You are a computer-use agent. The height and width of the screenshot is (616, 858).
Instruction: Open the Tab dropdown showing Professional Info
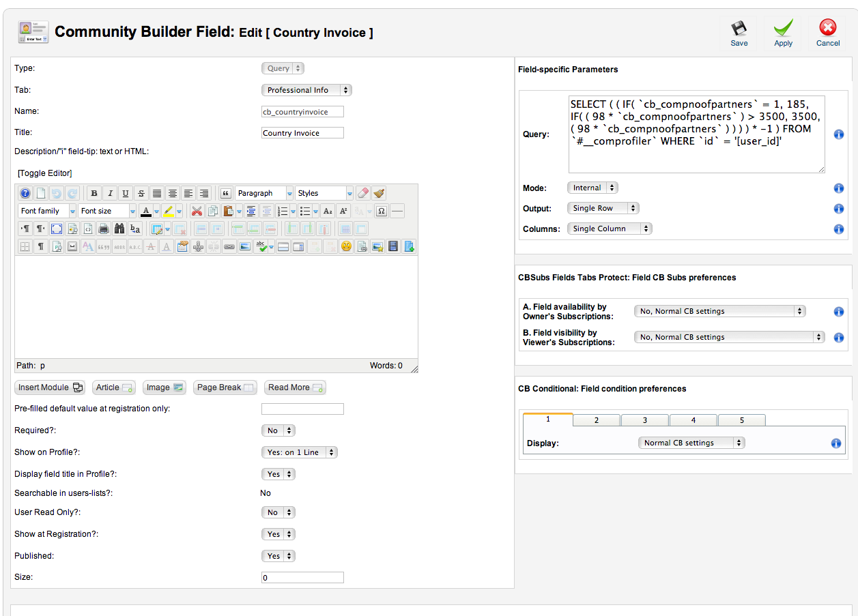point(306,90)
